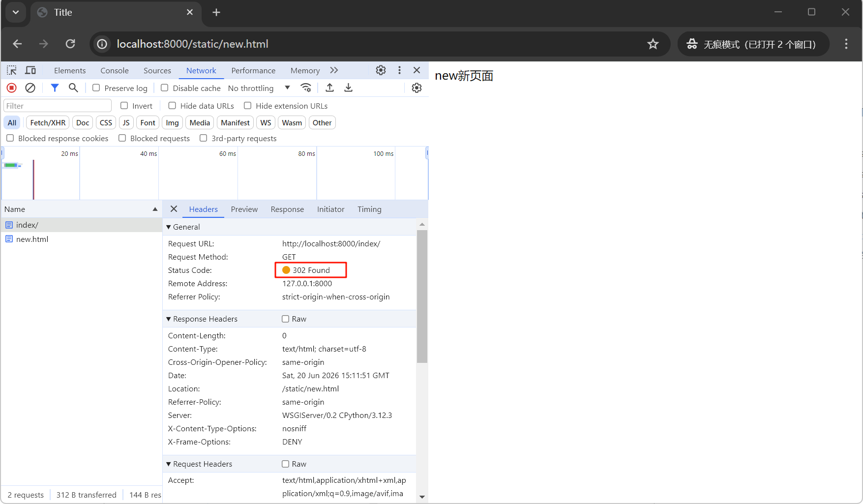
Task: Open the Performance tab
Action: click(253, 70)
